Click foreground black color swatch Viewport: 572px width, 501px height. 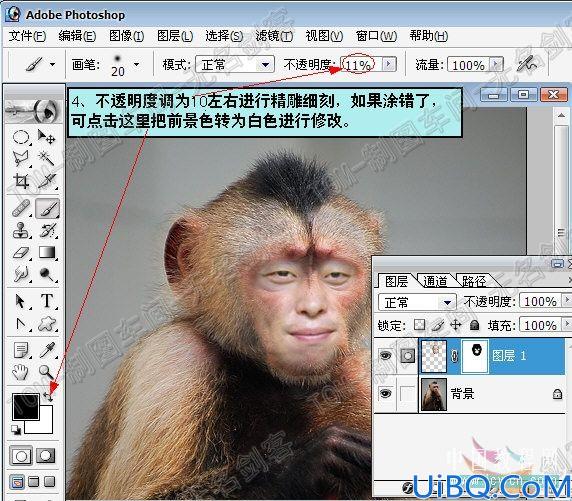(26, 406)
